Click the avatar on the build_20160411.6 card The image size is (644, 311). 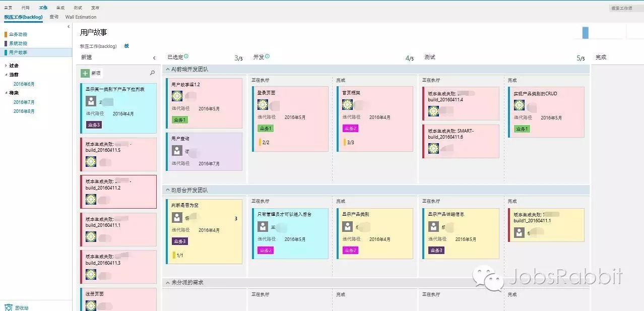(433, 148)
